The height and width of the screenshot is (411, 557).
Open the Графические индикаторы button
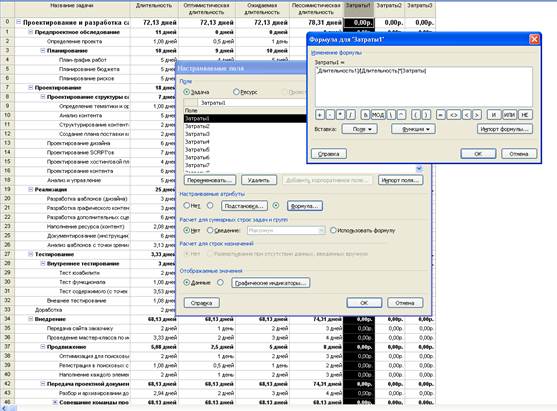click(x=270, y=283)
